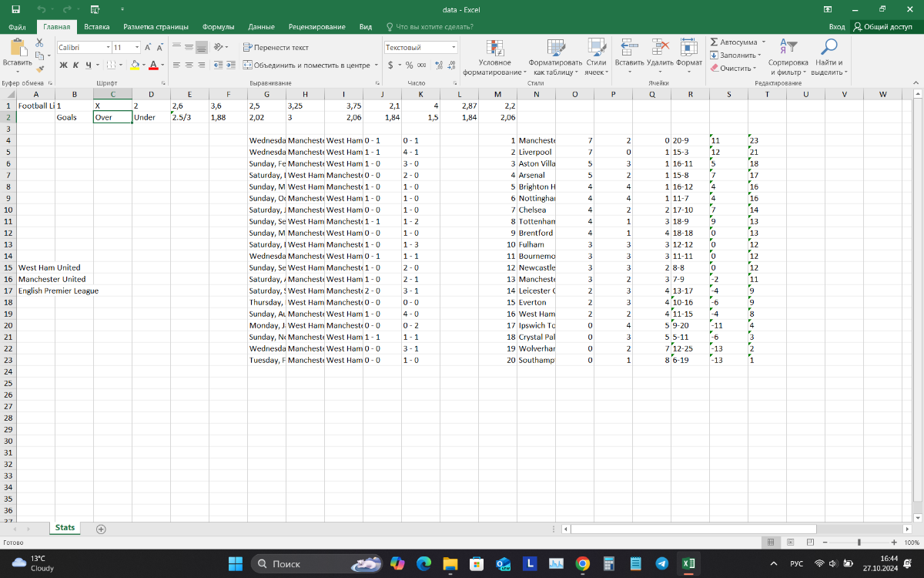Increase font size with the larger A icon
Viewport: 924px width, 578px height.
[x=148, y=47]
